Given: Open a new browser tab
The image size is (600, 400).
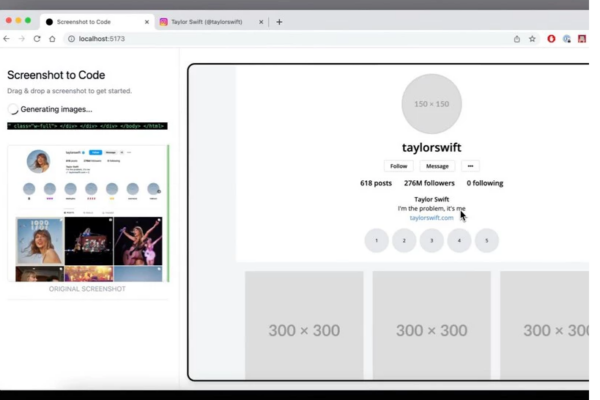Looking at the screenshot, I should coord(279,22).
